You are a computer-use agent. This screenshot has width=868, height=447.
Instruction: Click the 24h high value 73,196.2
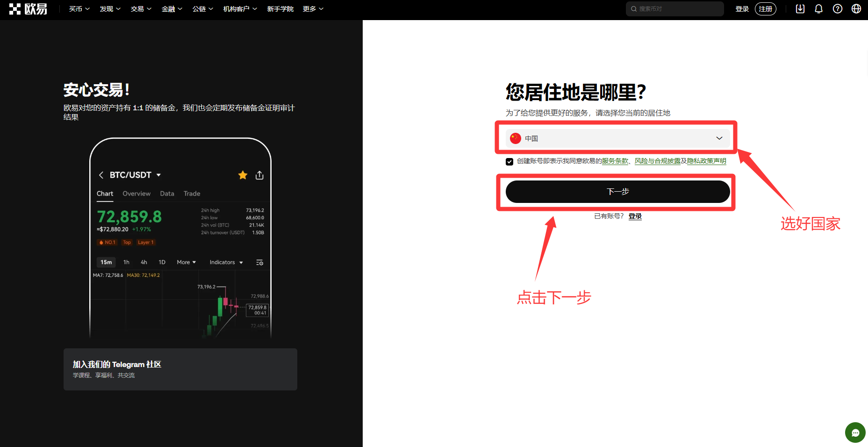[255, 210]
